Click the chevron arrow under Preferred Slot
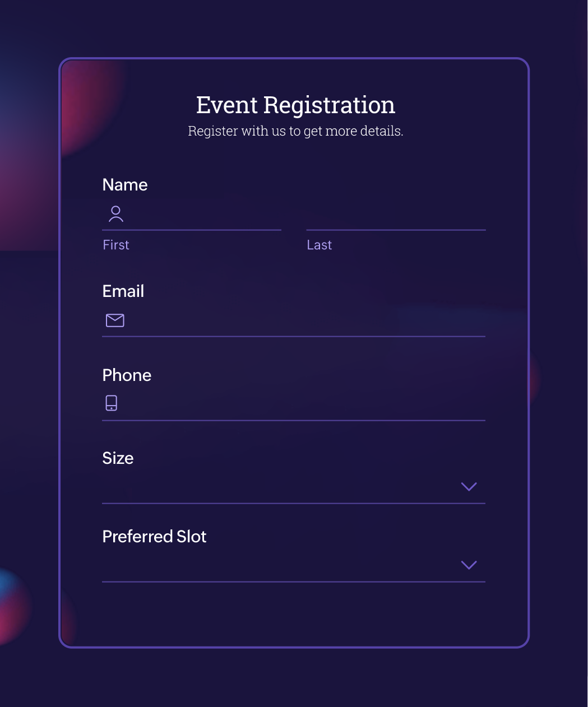Image resolution: width=588 pixels, height=707 pixels. (x=469, y=565)
